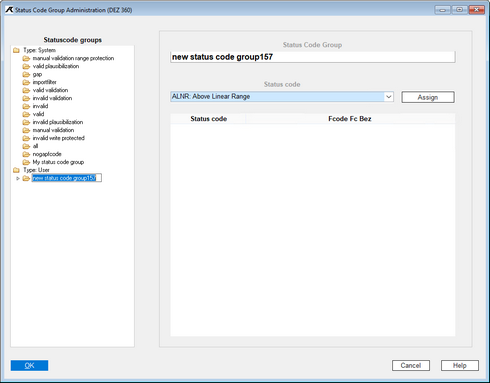Select valid plausibilization group
The image size is (490, 383).
tap(56, 66)
